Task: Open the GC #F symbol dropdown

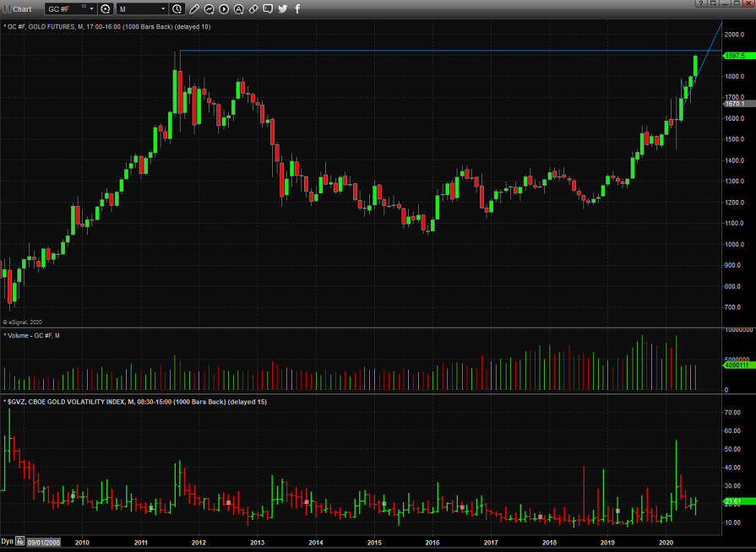Action: 91,8
